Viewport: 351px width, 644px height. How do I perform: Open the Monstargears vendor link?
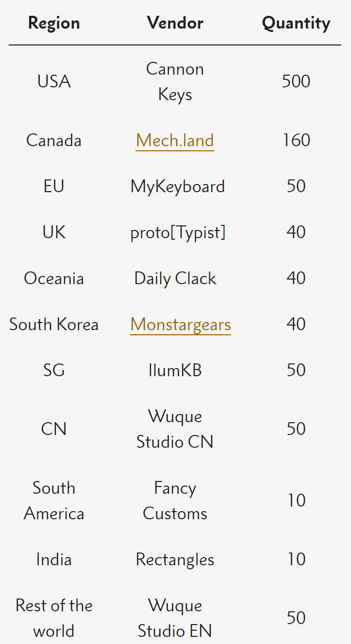point(181,325)
